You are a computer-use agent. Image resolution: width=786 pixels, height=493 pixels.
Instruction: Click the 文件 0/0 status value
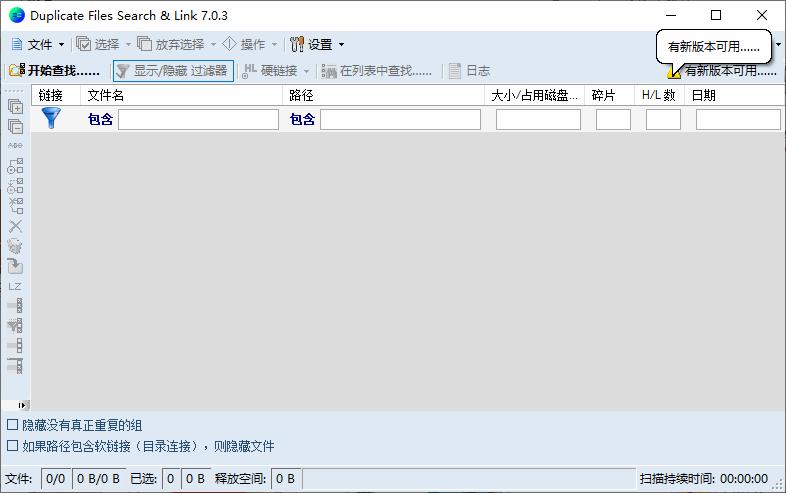coord(56,479)
